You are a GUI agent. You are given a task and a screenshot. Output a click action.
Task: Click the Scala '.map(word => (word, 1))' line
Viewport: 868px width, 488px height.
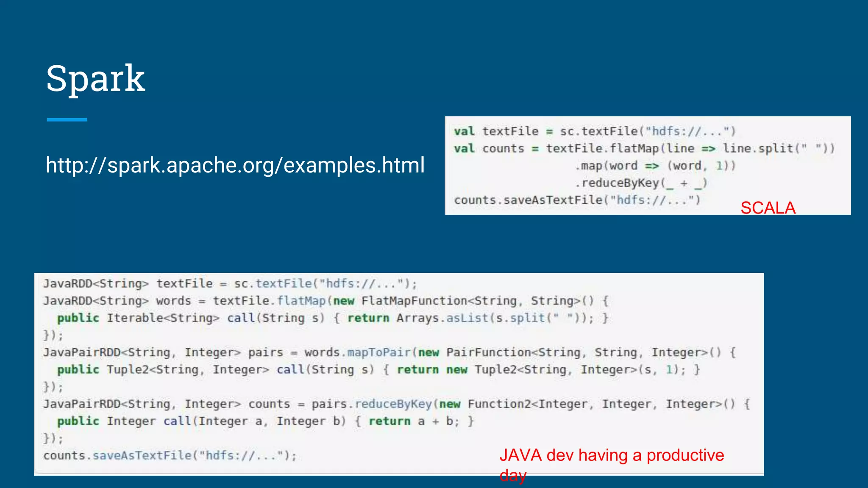655,166
